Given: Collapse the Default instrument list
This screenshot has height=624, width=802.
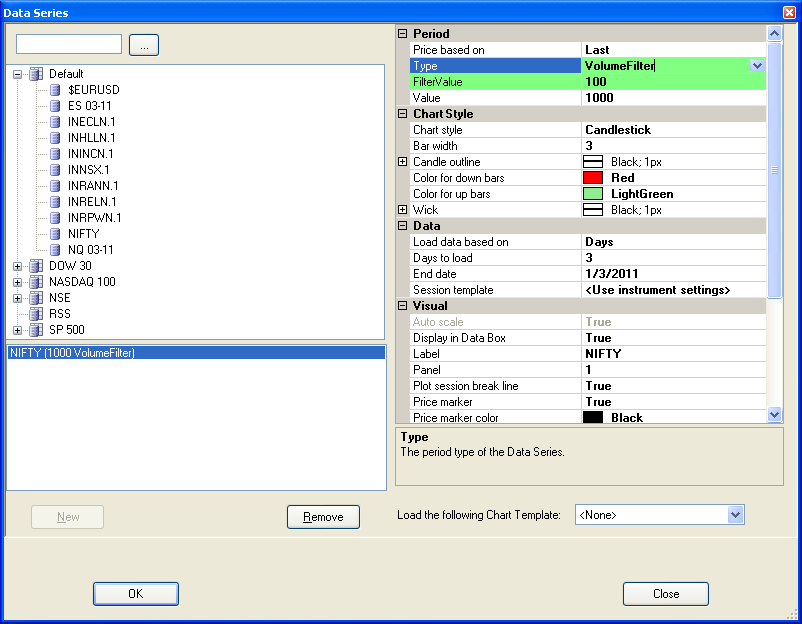Looking at the screenshot, I should pyautogui.click(x=17, y=75).
